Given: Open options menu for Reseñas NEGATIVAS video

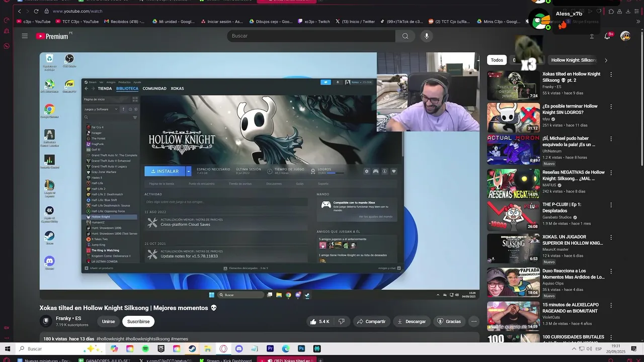Looking at the screenshot, I should (x=611, y=173).
